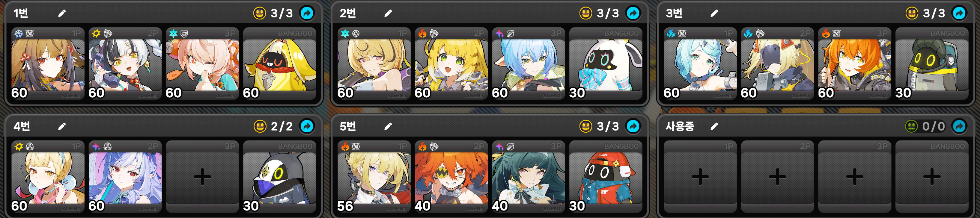Add an agent to the empty 3P slot of team 4번

coord(202,177)
